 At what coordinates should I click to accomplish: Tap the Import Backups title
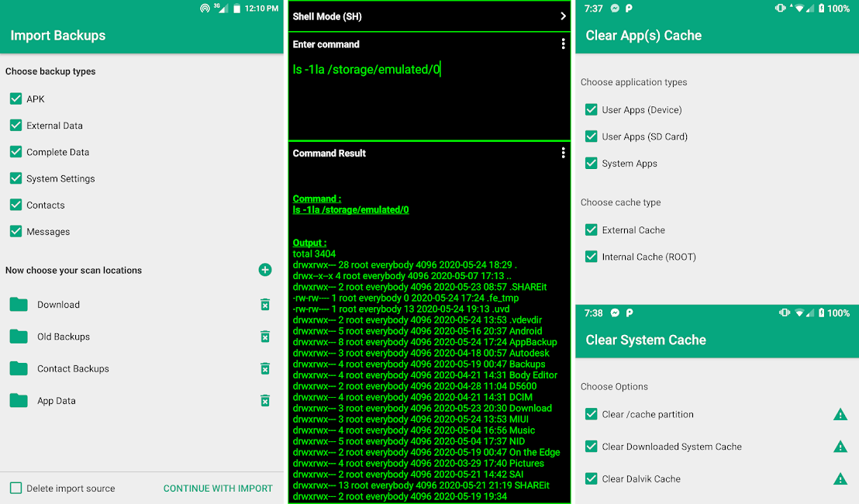click(x=58, y=36)
